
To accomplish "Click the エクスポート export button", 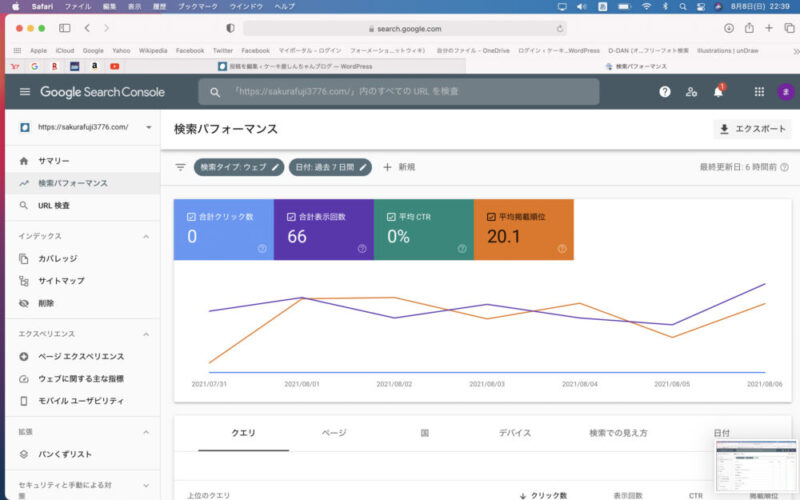I will coord(753,129).
